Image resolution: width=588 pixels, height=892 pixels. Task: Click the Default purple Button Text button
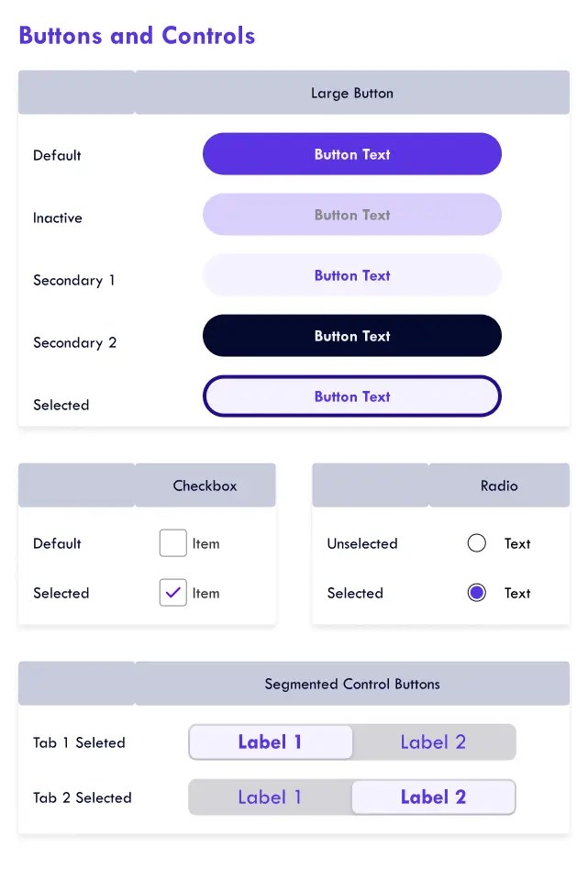(352, 154)
